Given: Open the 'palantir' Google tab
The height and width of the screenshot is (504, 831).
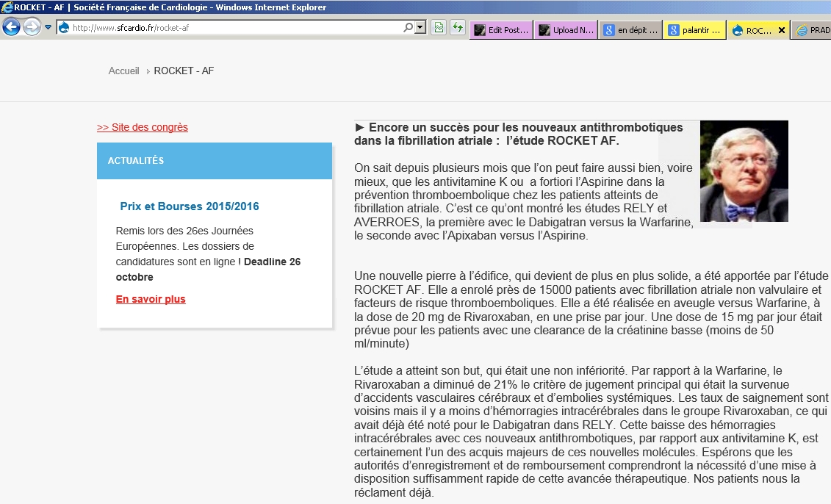Looking at the screenshot, I should pyautogui.click(x=694, y=30).
